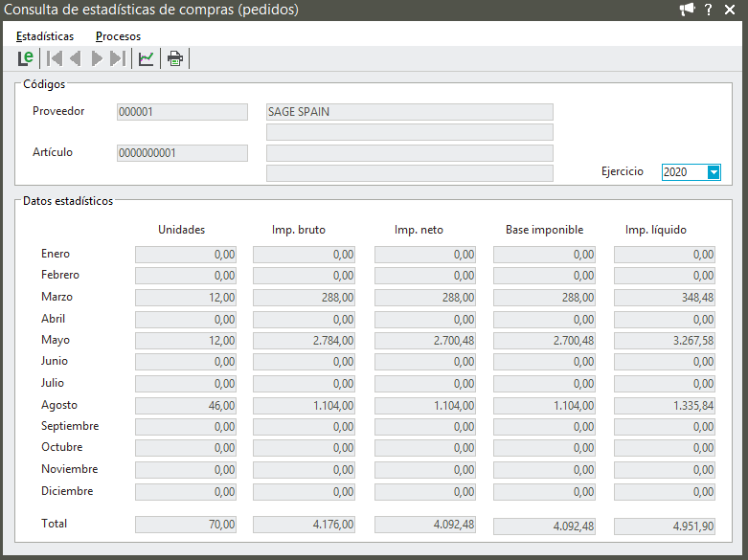Click the Agosto Base imponible value 1.104,00
The image size is (748, 560).
point(544,406)
